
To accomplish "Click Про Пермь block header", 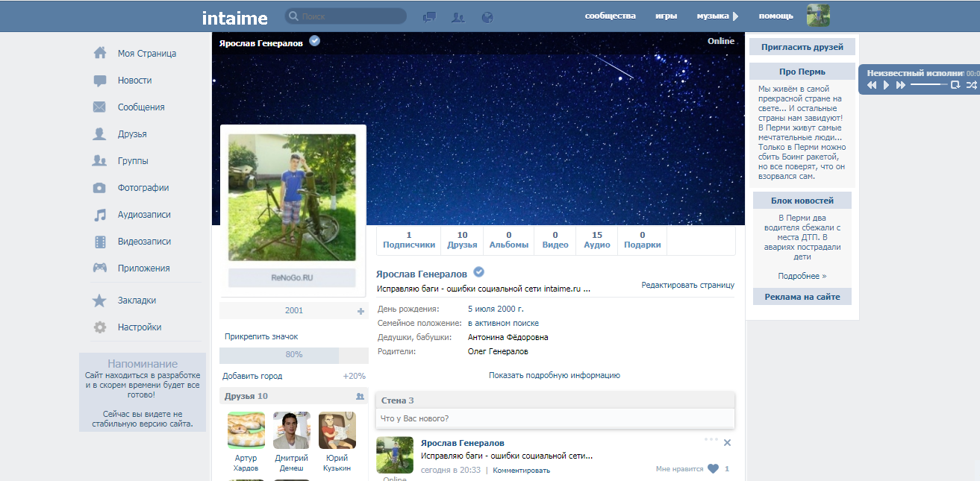I will pos(802,72).
